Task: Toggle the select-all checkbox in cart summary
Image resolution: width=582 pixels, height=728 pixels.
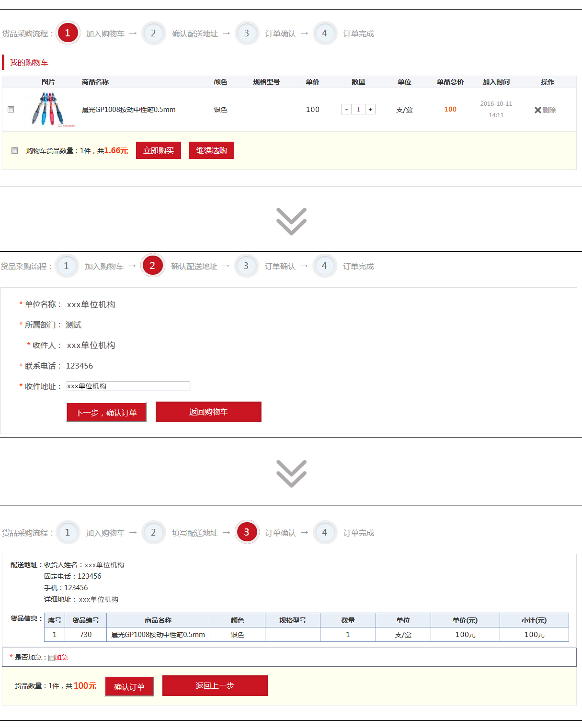Action: point(15,151)
